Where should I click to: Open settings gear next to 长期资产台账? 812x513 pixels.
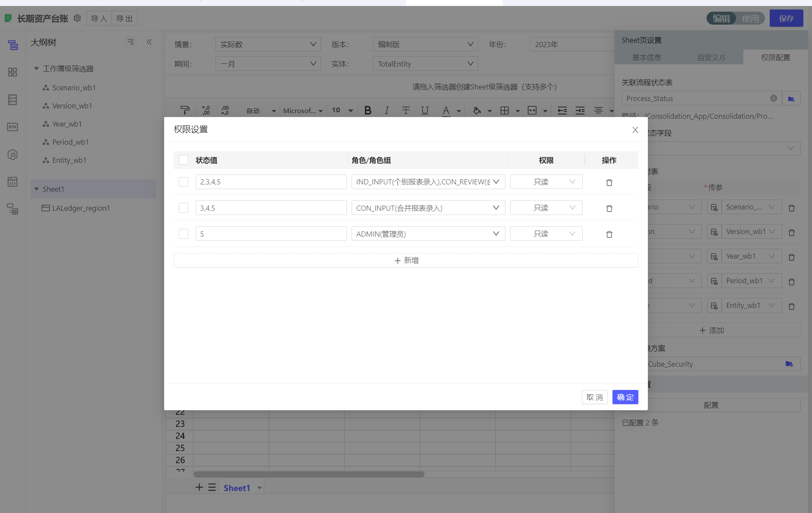click(77, 18)
